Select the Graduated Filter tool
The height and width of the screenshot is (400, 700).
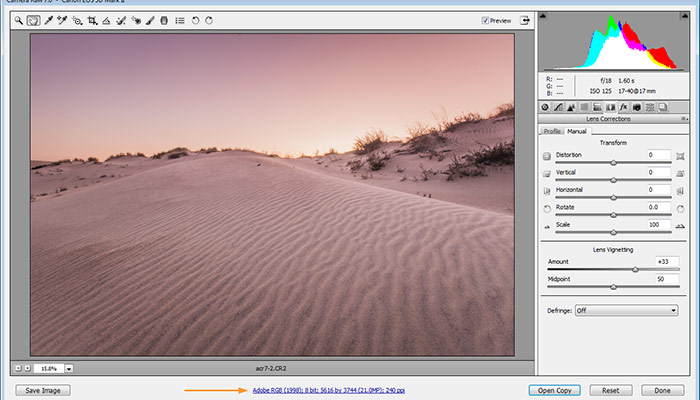pyautogui.click(x=164, y=21)
